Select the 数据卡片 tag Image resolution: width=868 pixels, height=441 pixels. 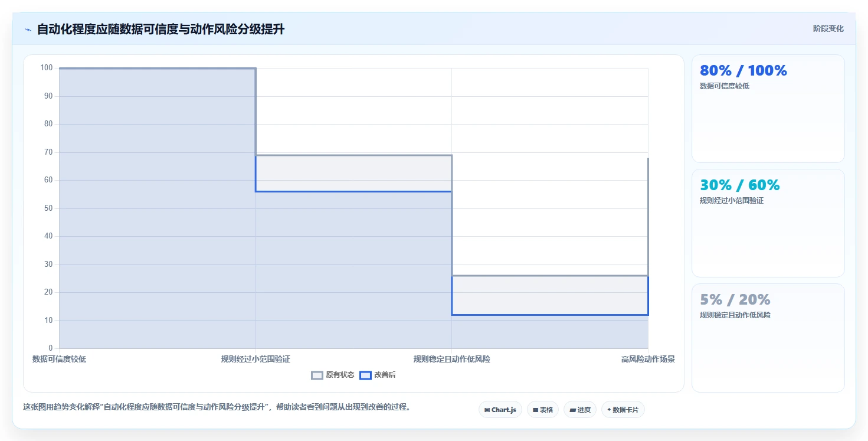point(623,410)
